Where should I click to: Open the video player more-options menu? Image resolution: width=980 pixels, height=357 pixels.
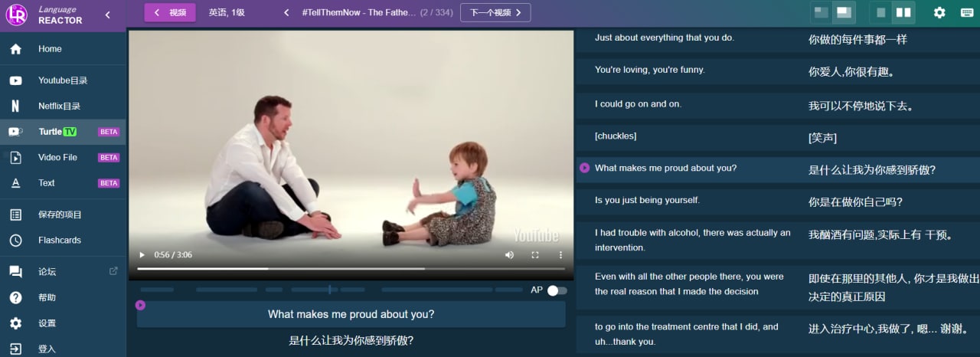[560, 255]
